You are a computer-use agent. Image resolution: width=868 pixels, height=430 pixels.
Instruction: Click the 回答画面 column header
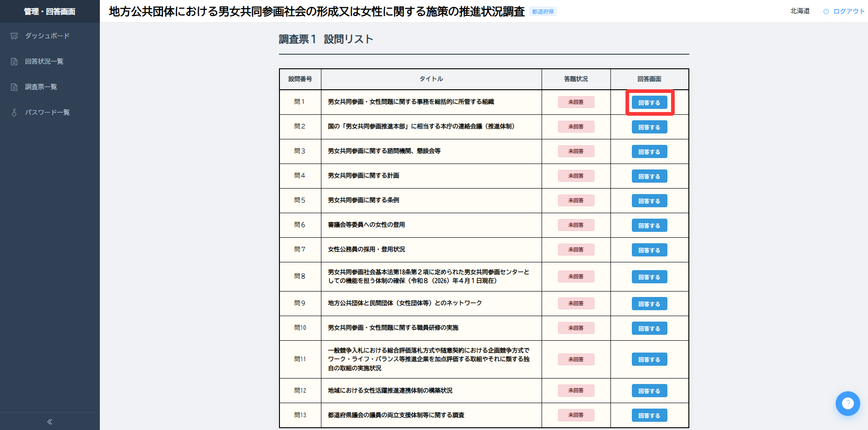[x=649, y=79]
